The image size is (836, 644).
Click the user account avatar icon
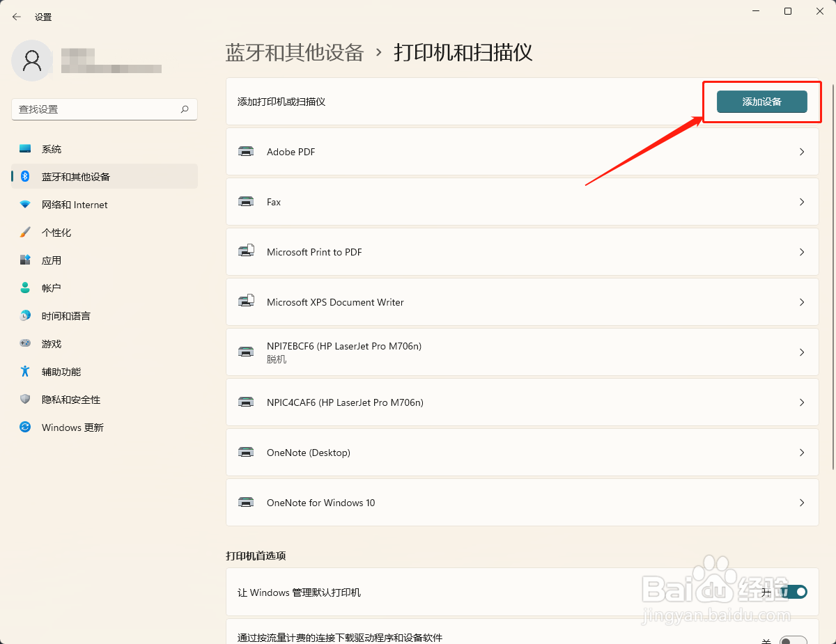coord(32,61)
